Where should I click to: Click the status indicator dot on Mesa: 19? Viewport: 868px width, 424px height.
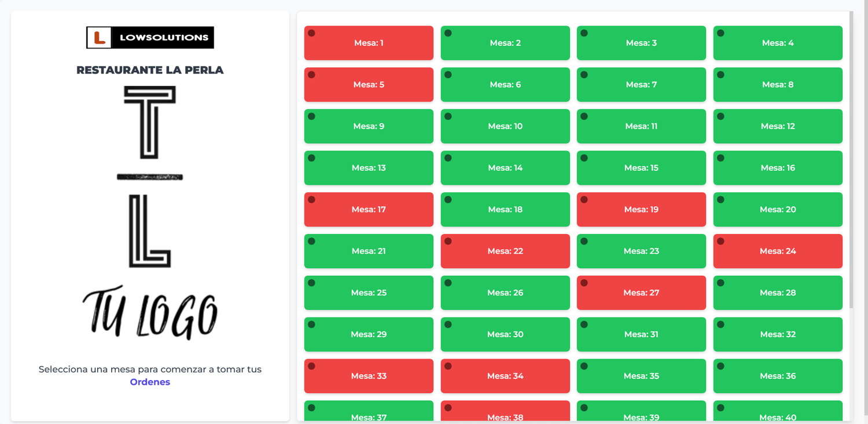(584, 200)
